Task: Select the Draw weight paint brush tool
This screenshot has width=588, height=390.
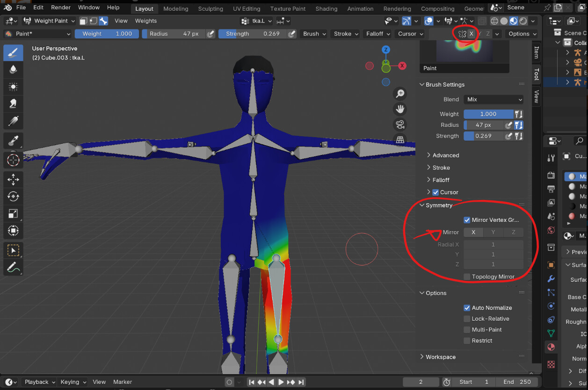Action: (14, 52)
